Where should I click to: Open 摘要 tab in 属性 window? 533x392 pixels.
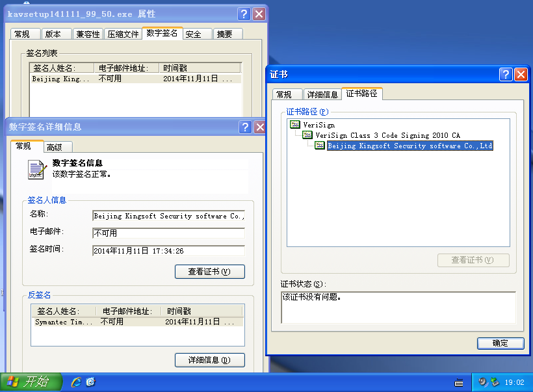click(x=228, y=34)
